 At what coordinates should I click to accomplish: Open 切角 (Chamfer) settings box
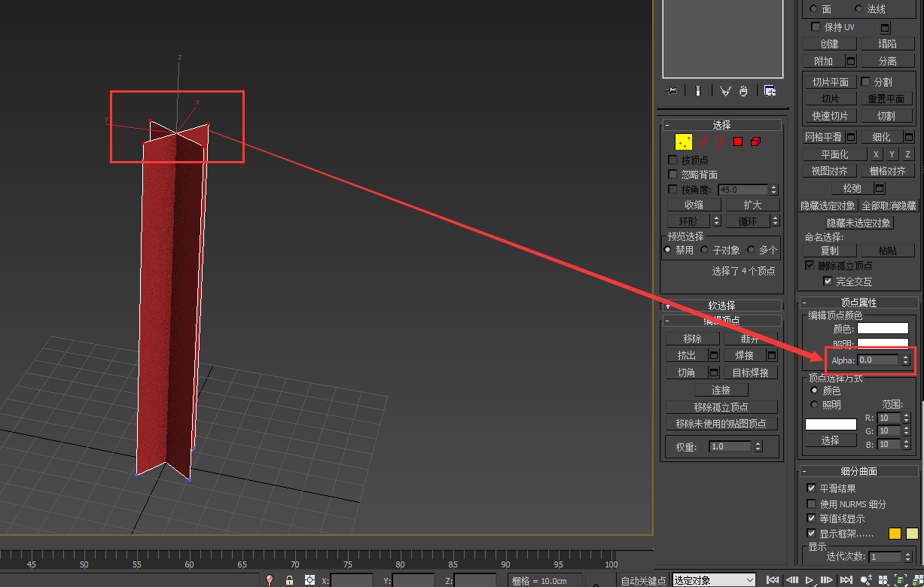[x=714, y=373]
